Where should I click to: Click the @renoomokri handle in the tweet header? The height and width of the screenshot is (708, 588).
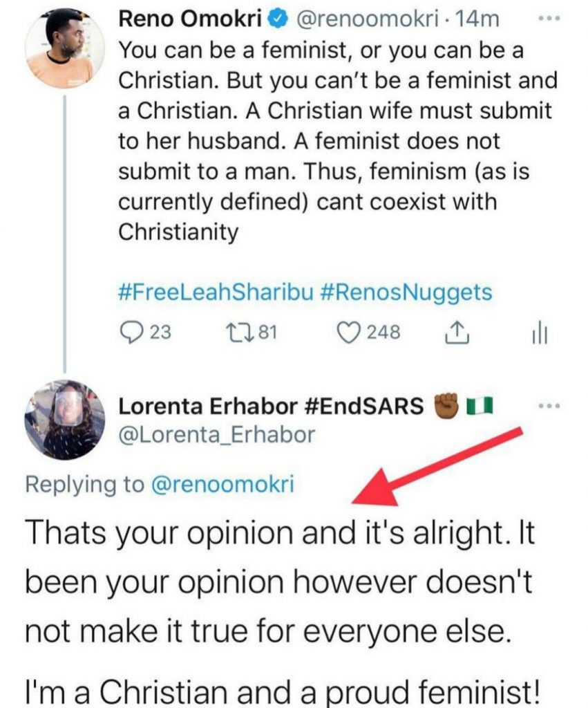[x=366, y=19]
